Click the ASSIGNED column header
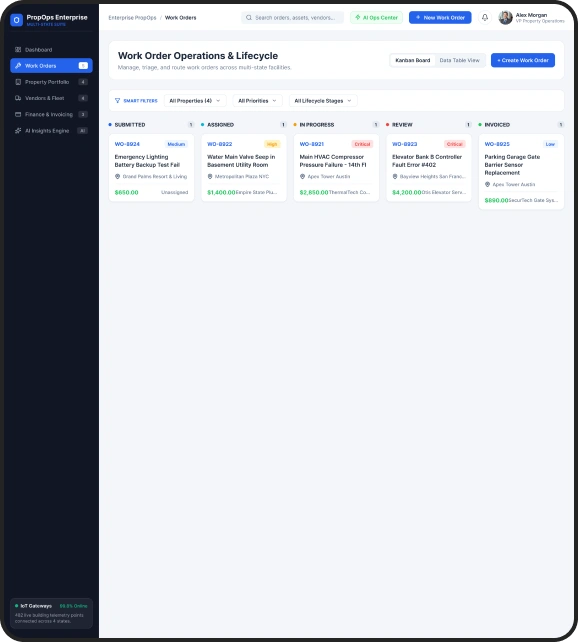This screenshot has height=642, width=578. point(220,125)
